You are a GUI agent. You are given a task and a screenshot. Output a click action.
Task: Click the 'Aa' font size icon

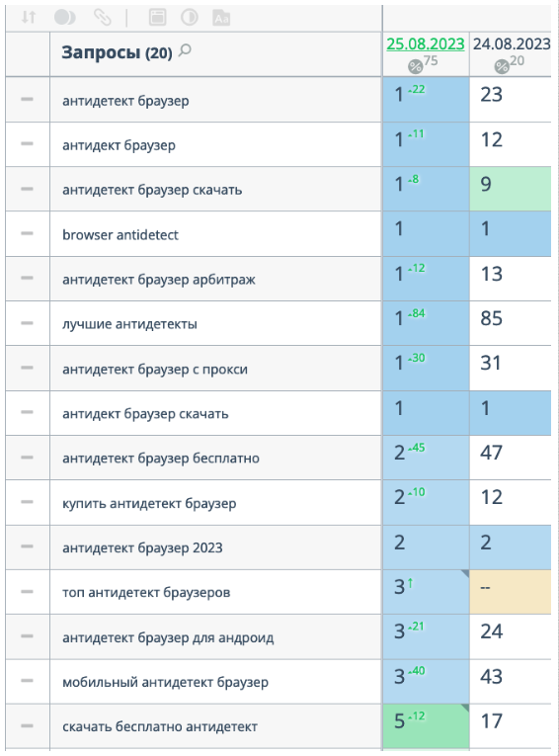tap(221, 18)
